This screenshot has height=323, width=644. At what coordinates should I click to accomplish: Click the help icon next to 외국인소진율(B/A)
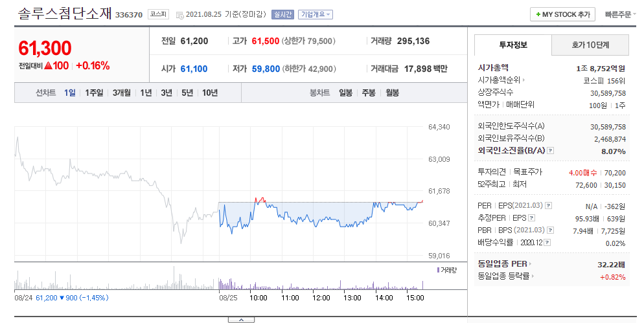pos(551,151)
